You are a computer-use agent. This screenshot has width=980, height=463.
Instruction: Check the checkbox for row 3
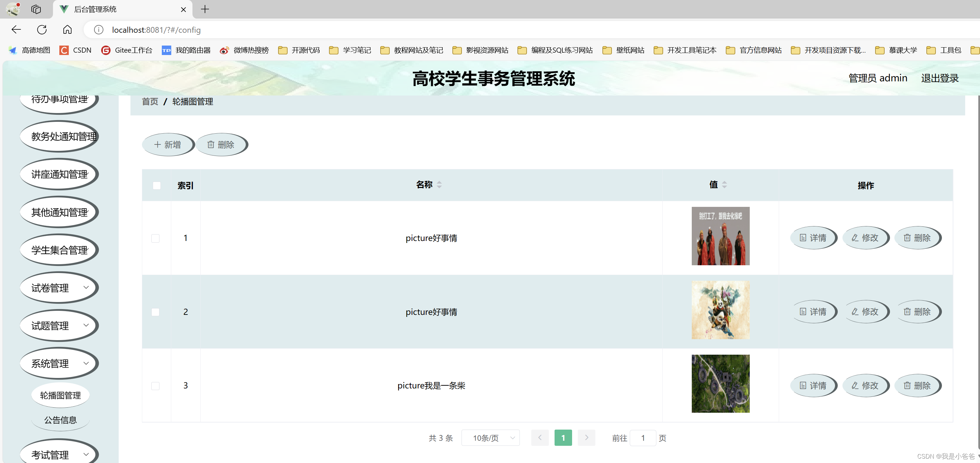(155, 386)
